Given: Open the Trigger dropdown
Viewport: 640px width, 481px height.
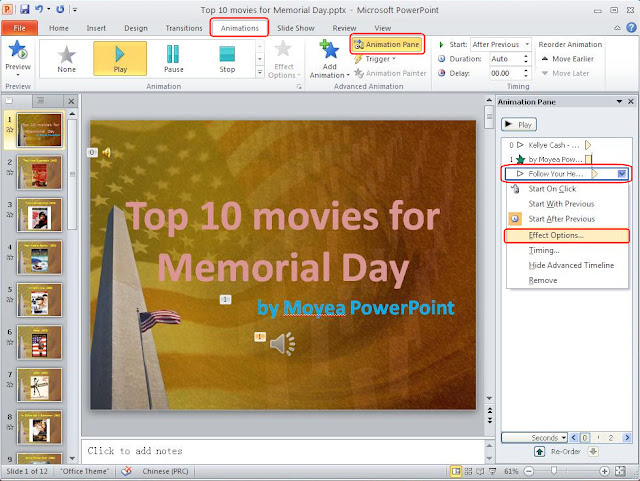Looking at the screenshot, I should click(375, 59).
